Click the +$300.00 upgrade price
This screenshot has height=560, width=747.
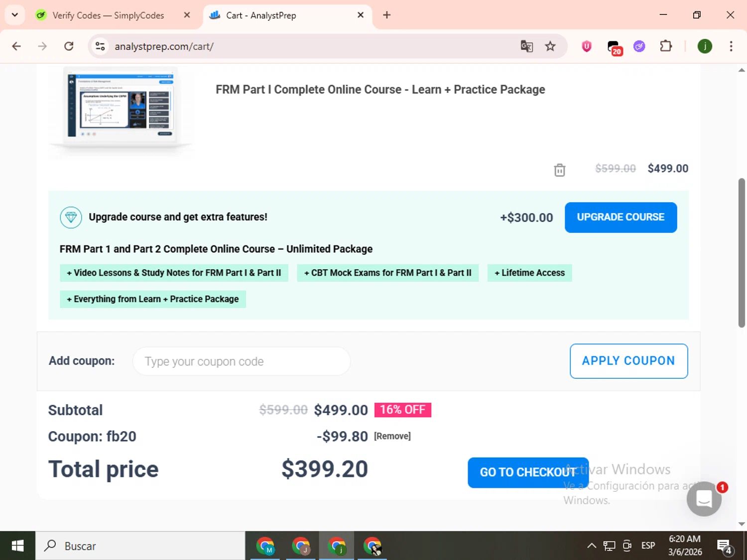click(526, 218)
